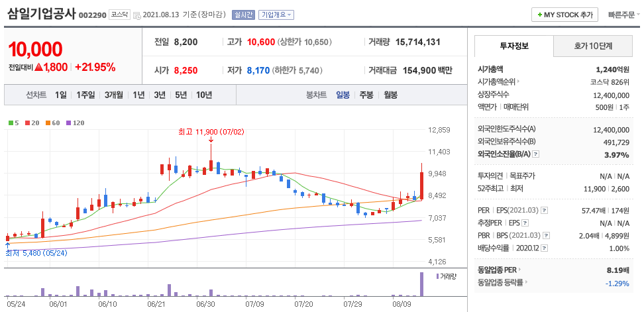Click the calendar icon beside 2021.08.13 date
The image size is (644, 312).
[x=137, y=16]
